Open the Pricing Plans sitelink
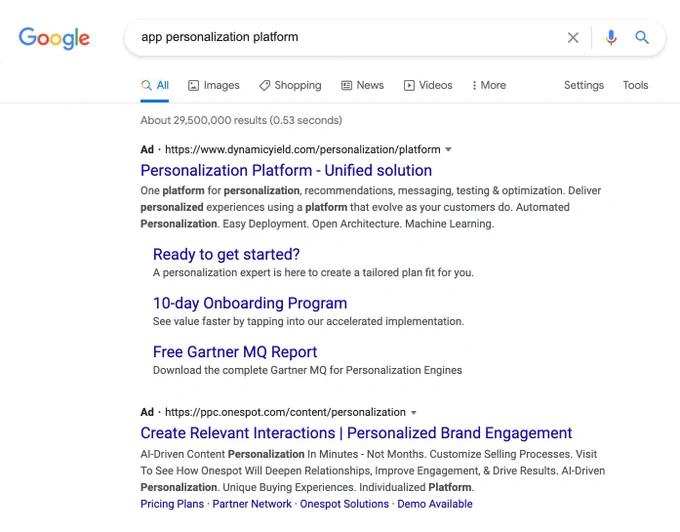Screen dimensions: 680x532 pyautogui.click(x=172, y=504)
